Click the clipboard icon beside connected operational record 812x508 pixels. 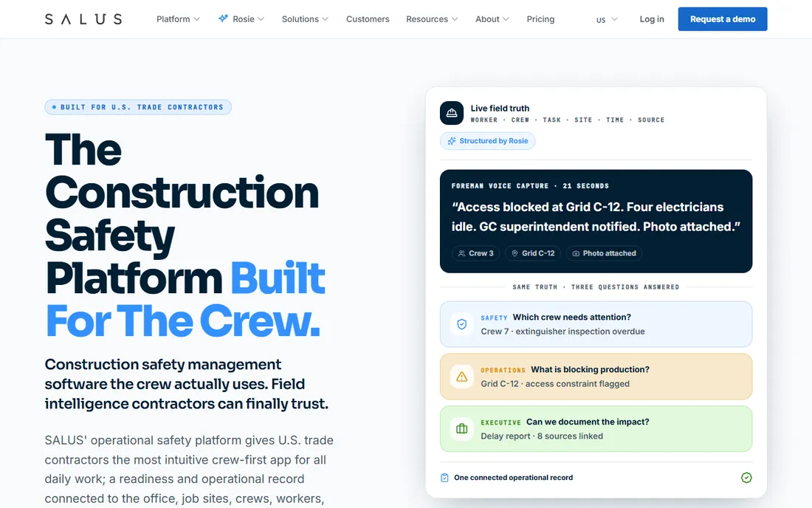tap(444, 478)
